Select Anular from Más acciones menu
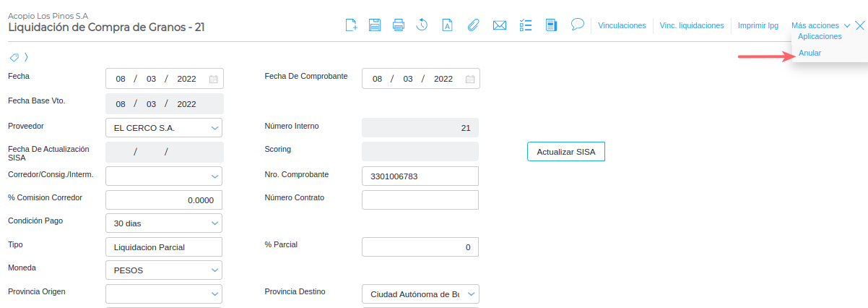Viewport: 868px width, 308px height. (x=810, y=53)
